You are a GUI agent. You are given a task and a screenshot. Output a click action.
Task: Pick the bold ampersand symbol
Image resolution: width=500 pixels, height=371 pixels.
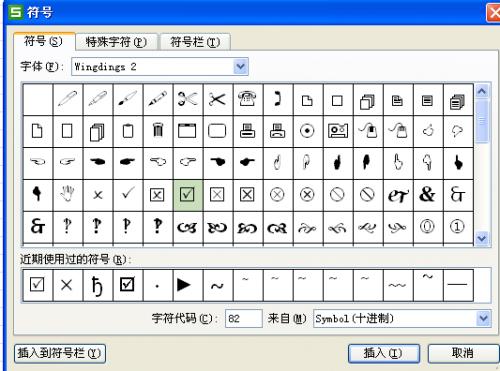coord(427,195)
